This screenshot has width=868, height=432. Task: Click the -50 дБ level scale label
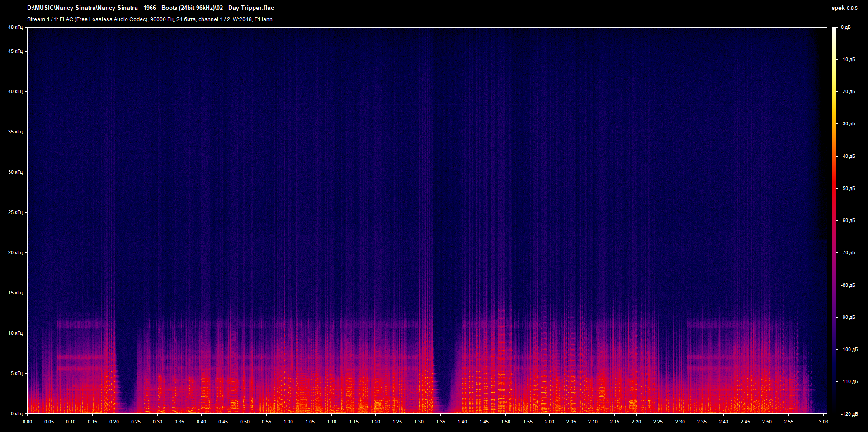pos(848,189)
